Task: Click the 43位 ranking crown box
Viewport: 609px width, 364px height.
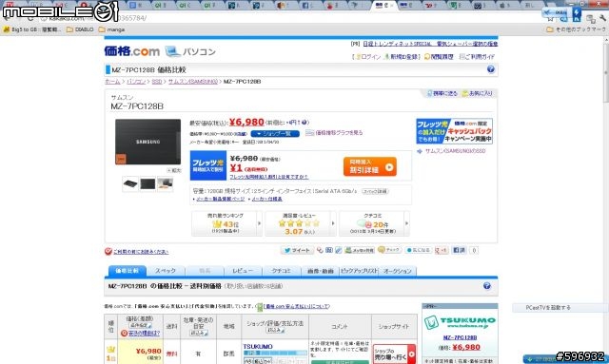Action: pyautogui.click(x=226, y=224)
